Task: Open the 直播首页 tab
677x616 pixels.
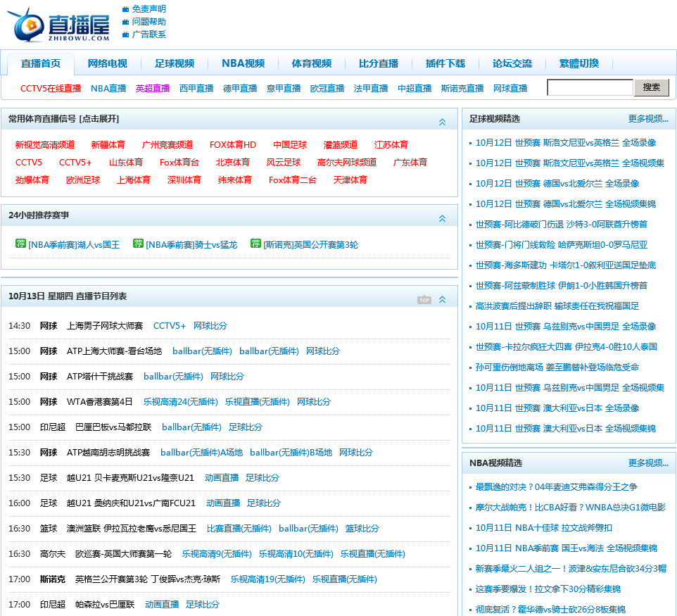Action: pos(41,63)
